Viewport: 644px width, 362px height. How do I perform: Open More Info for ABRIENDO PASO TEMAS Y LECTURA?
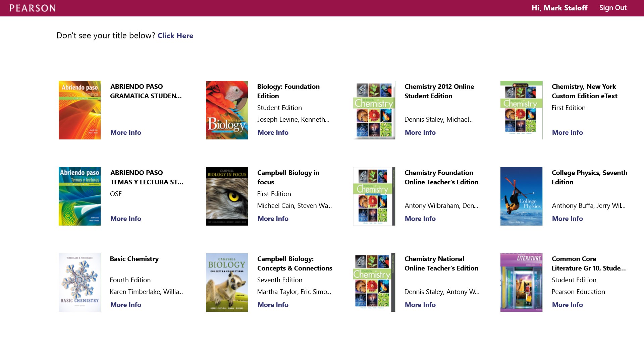[125, 219]
